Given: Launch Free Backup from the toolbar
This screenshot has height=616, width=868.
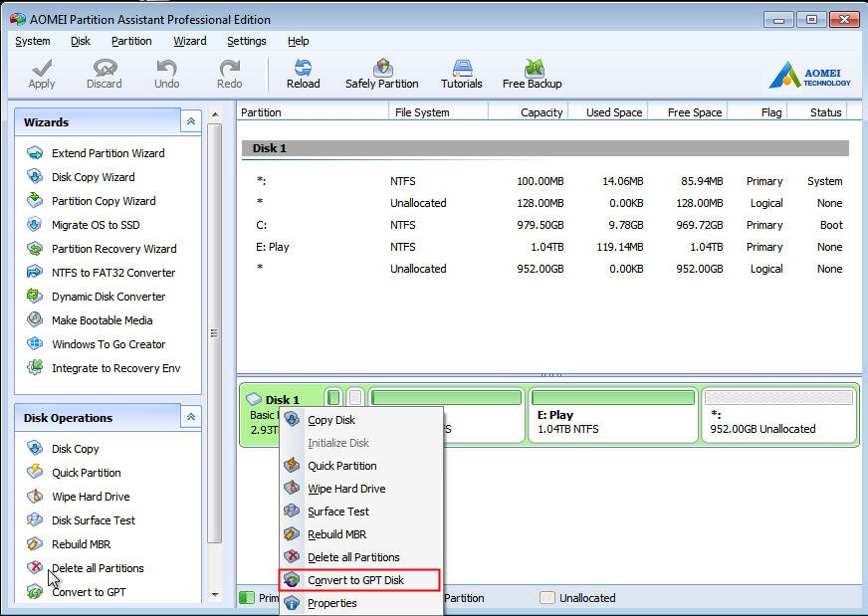Looking at the screenshot, I should coord(532,75).
